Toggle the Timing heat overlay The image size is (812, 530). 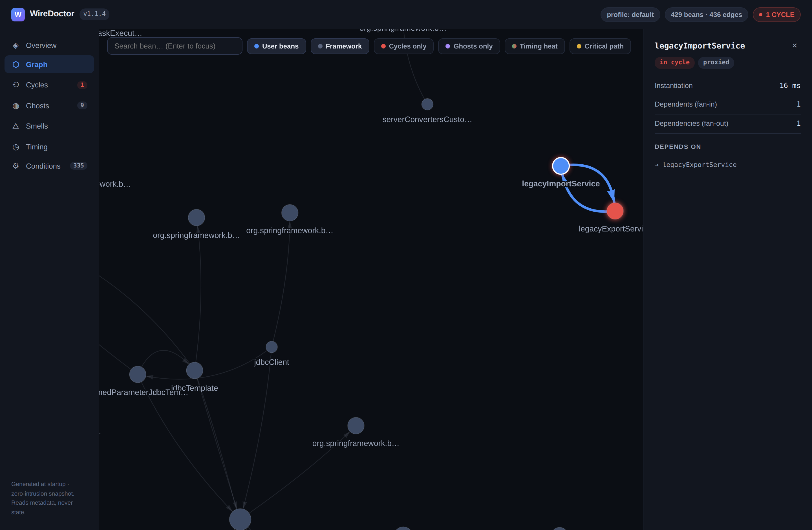click(535, 46)
